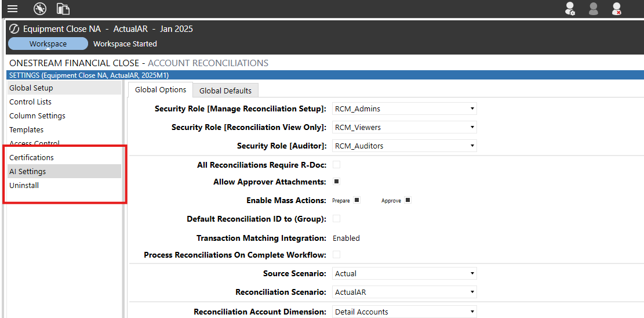Toggle Prepare mass action checkbox
The width and height of the screenshot is (644, 318).
tap(357, 200)
